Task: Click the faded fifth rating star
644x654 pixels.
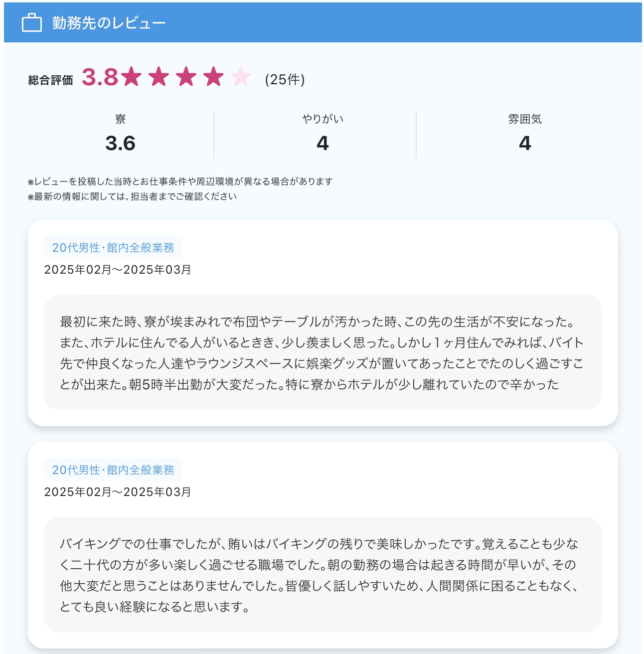Action: pyautogui.click(x=241, y=77)
